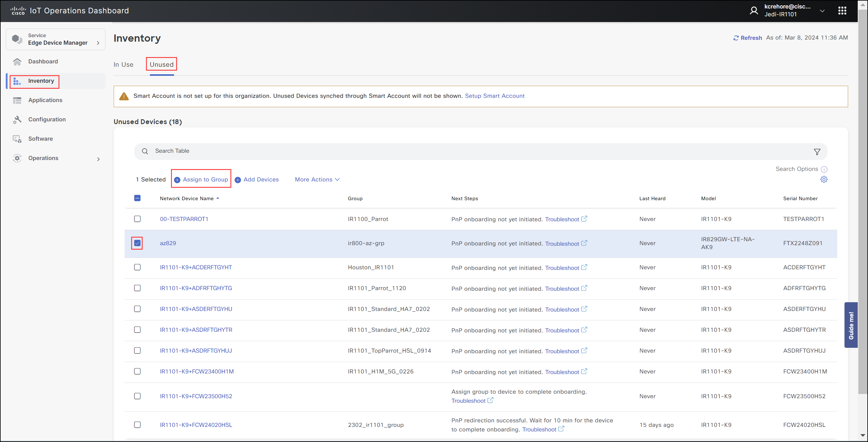
Task: Check the IR1101-K9+ACDERFTGYHT checkbox
Action: point(137,267)
